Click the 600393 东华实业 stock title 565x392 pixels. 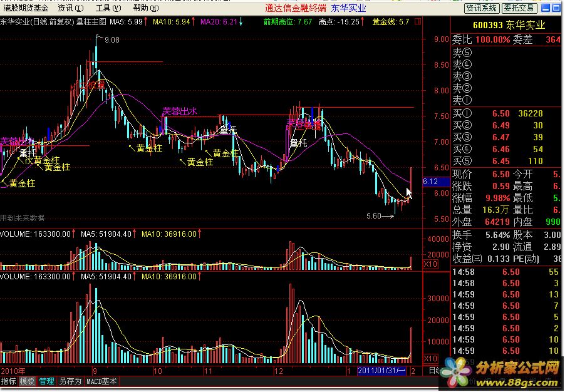(x=509, y=25)
